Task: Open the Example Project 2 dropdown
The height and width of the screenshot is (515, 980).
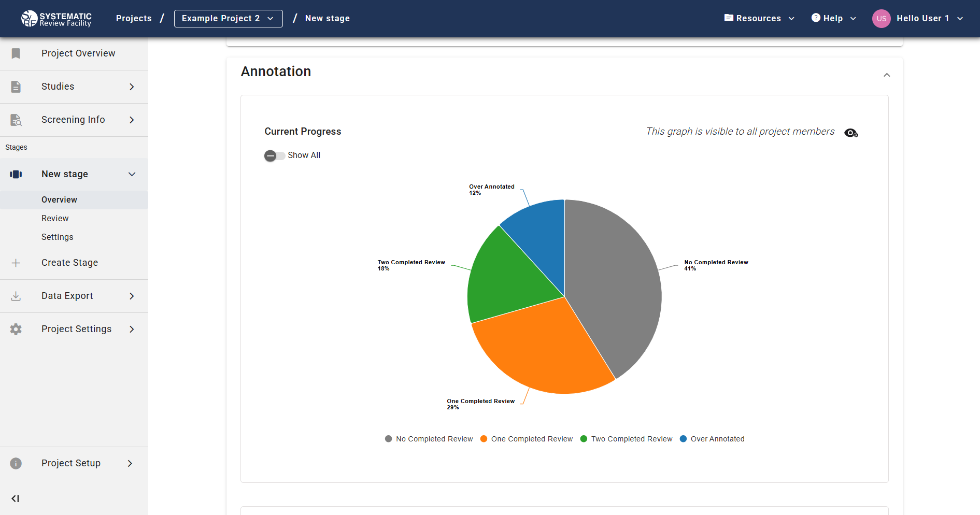Action: [228, 19]
